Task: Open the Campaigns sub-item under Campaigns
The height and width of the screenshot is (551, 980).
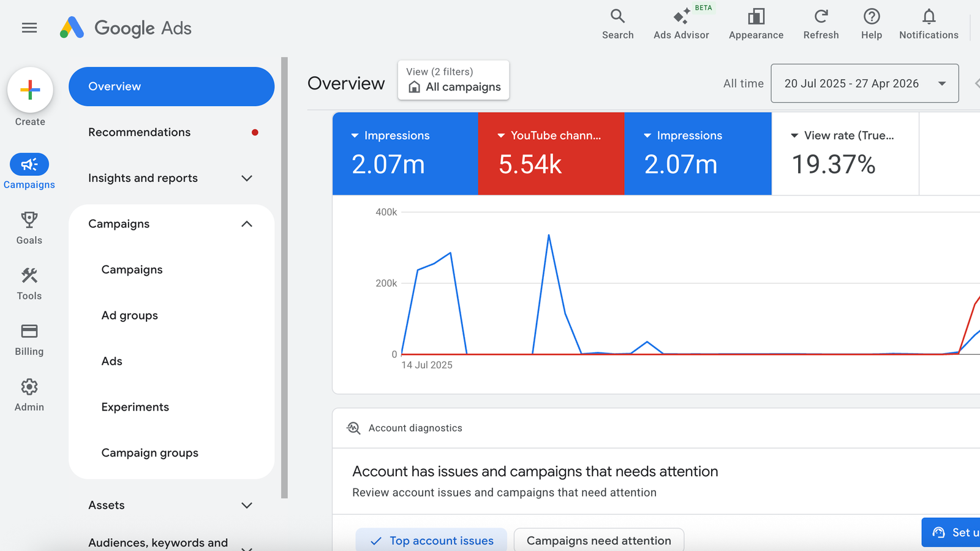Action: pos(132,270)
